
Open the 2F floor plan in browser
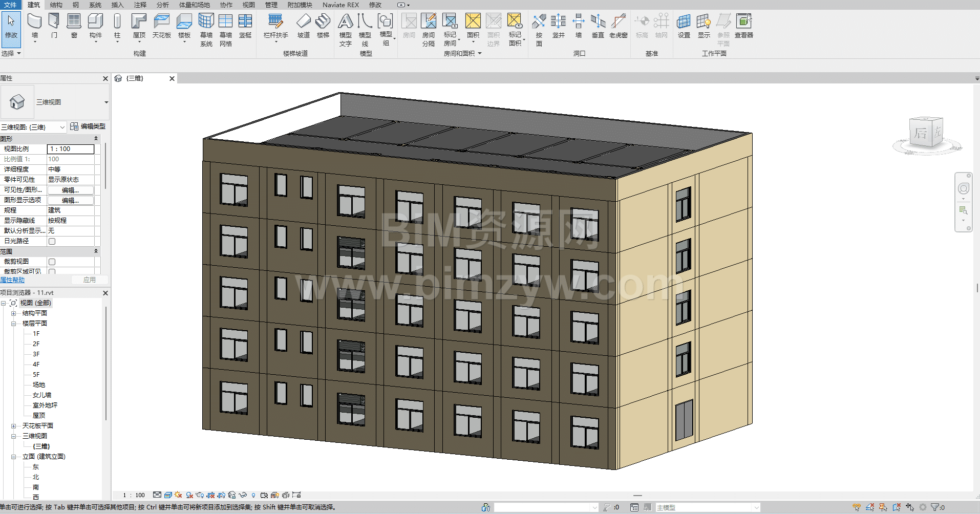click(36, 344)
